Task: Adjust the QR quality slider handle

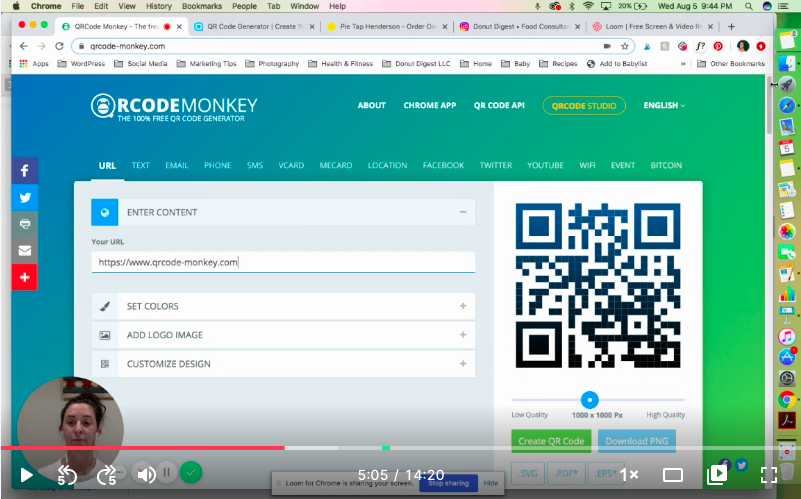Action: (590, 400)
